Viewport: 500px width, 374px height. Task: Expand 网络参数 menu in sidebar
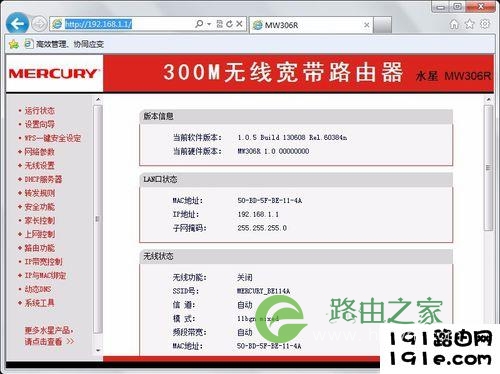coord(39,152)
